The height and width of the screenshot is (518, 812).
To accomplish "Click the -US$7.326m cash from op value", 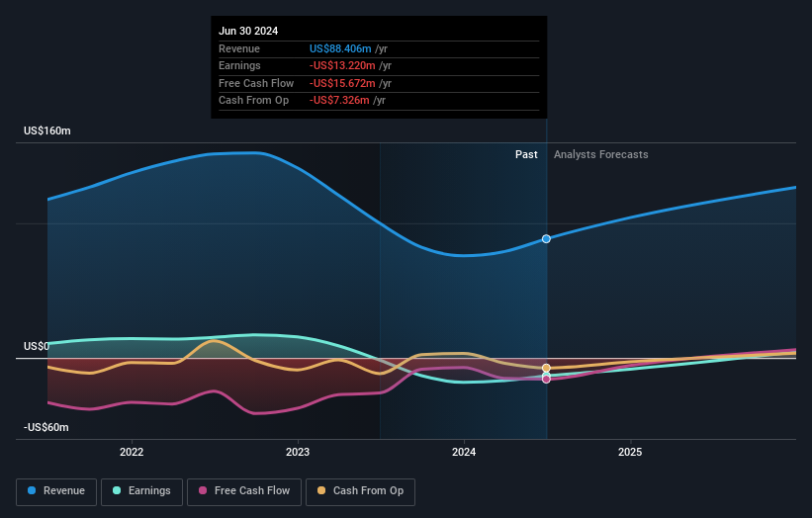I will pos(339,101).
